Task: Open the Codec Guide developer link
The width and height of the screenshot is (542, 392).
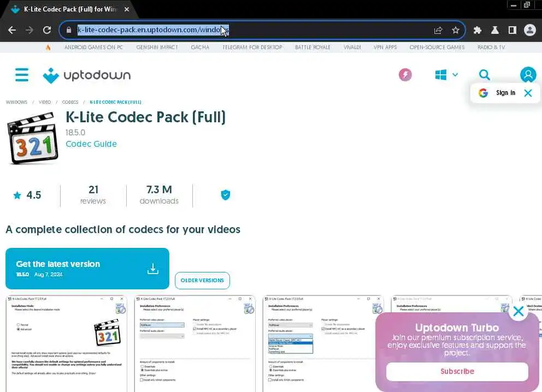Action: click(x=91, y=144)
